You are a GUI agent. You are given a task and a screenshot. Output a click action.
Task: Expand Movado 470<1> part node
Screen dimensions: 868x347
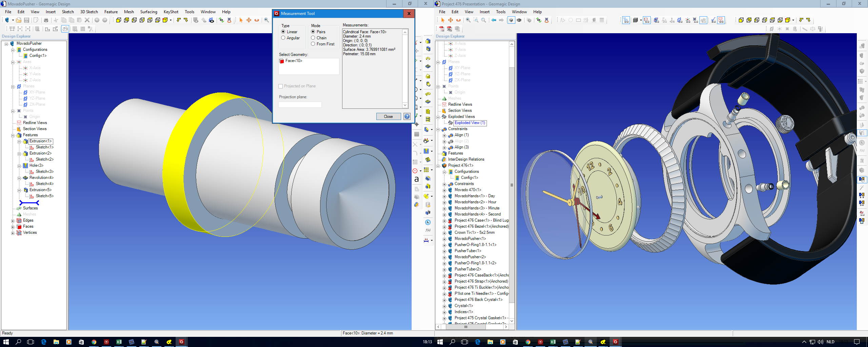[x=445, y=190]
